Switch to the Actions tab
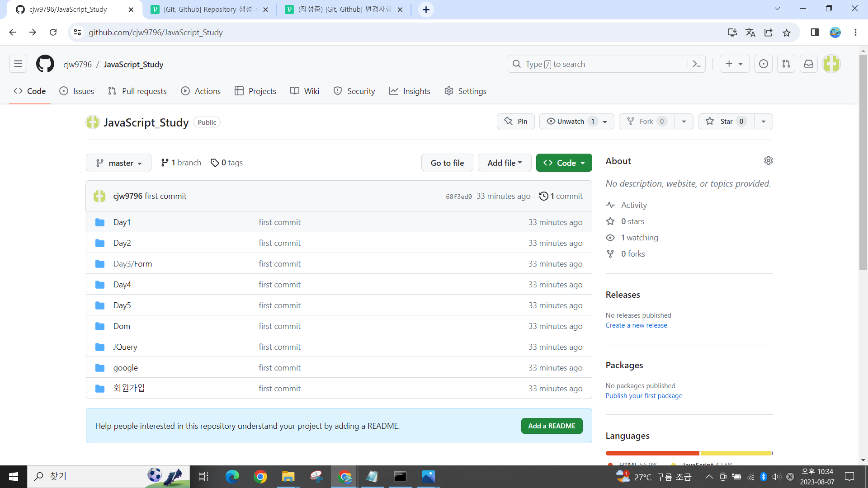Screen dimensions: 868x488 pos(201,91)
